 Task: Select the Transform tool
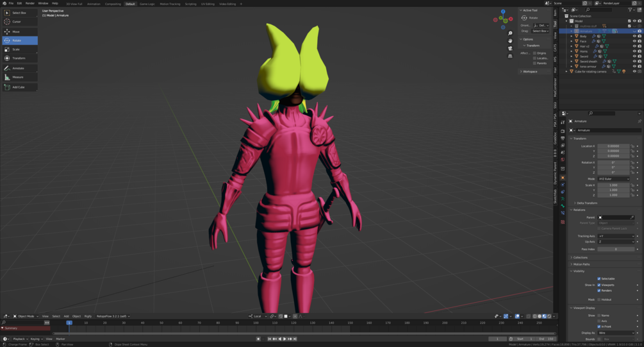click(20, 58)
